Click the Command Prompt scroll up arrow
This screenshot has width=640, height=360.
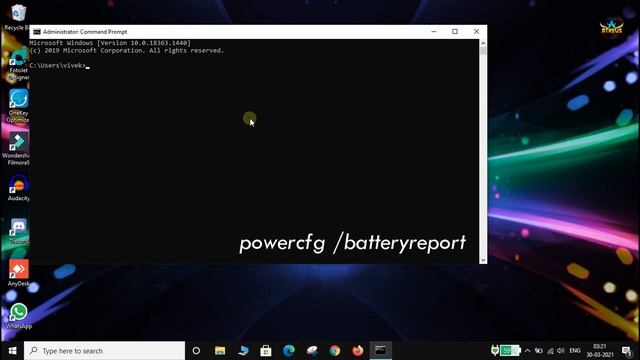[x=483, y=43]
